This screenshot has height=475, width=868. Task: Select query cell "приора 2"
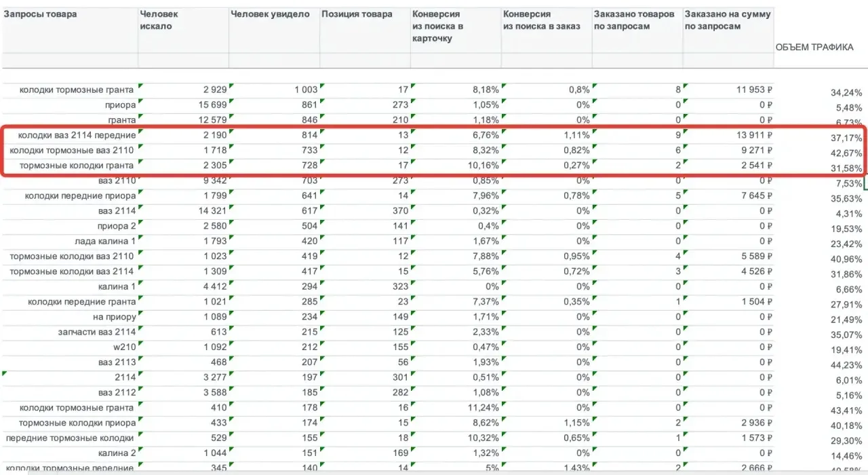[116, 226]
